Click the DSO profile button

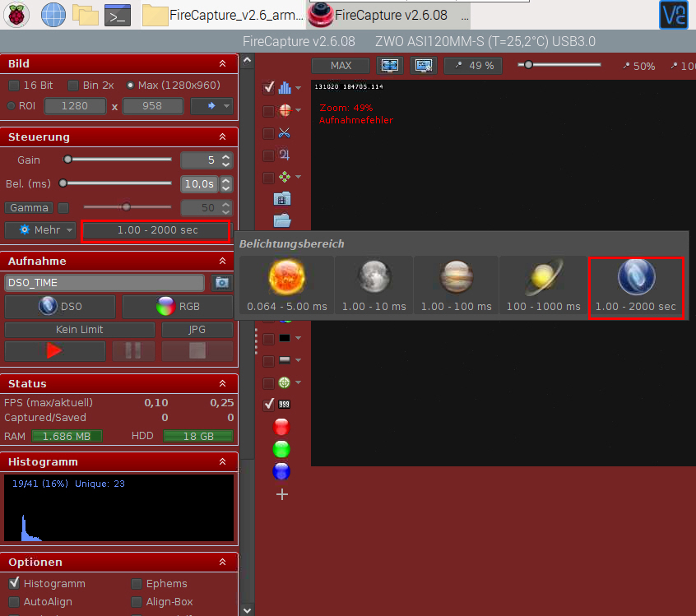(60, 306)
